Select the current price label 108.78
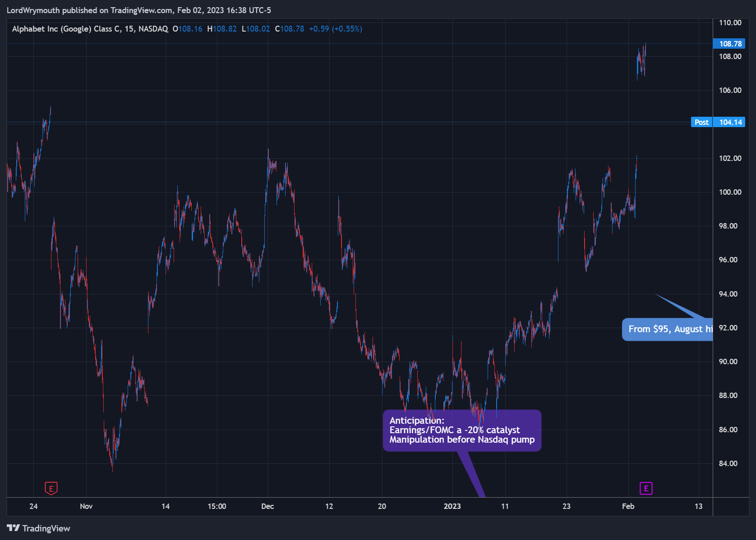756x540 pixels. (729, 44)
